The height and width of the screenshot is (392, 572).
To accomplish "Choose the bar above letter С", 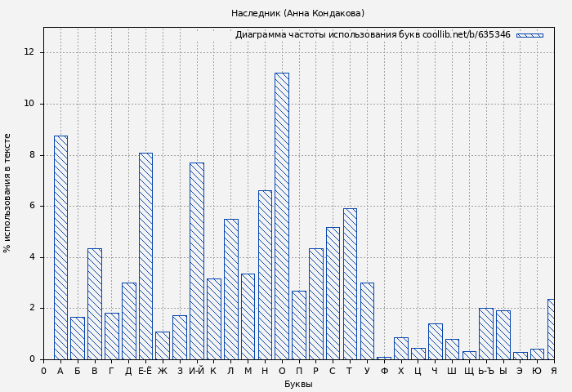I will tap(333, 293).
